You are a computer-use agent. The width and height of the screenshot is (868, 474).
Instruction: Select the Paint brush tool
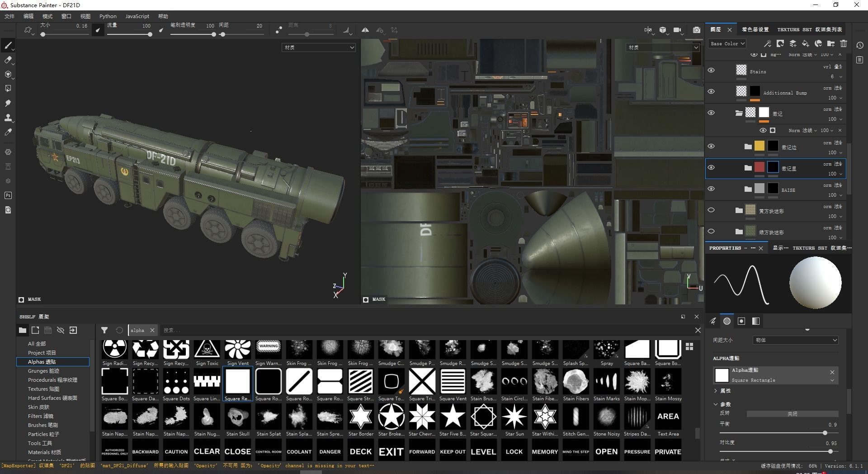tap(8, 45)
